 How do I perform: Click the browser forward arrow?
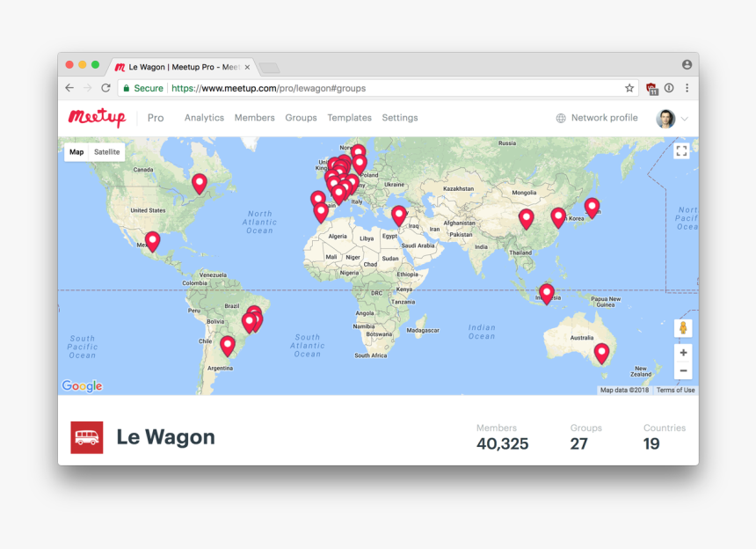click(87, 88)
